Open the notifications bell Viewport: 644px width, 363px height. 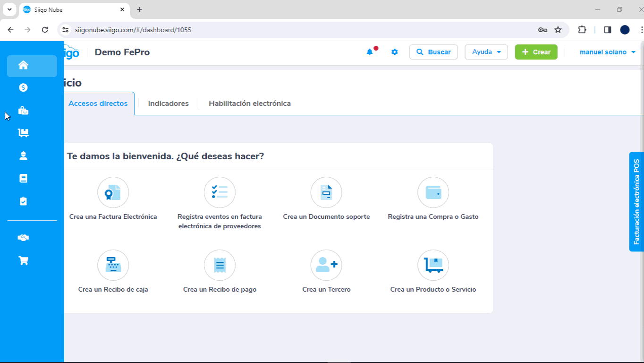point(370,52)
